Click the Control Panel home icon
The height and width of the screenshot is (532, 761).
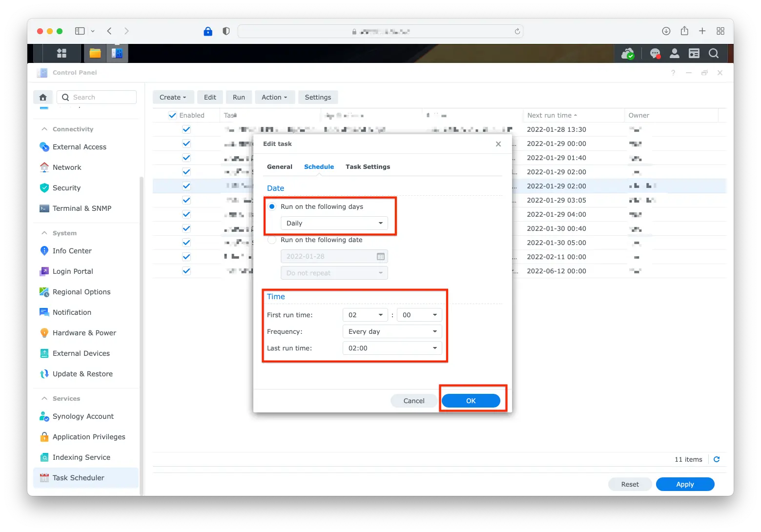coord(43,97)
